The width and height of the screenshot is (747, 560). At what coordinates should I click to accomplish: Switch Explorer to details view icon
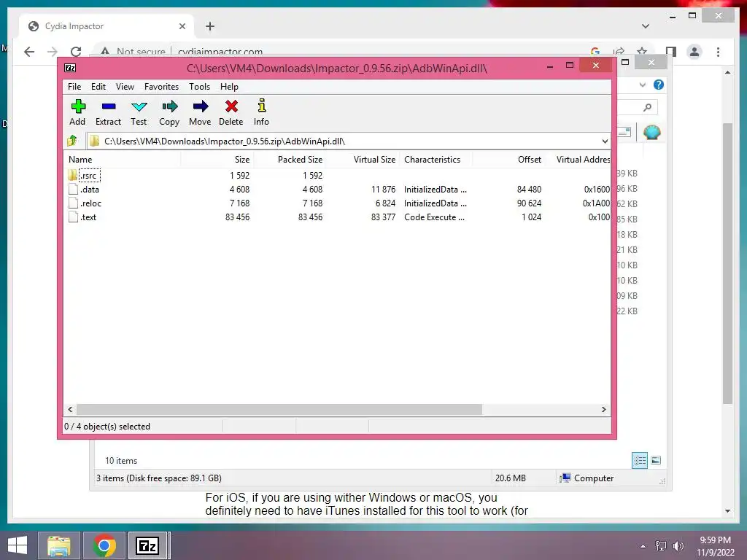coord(640,460)
